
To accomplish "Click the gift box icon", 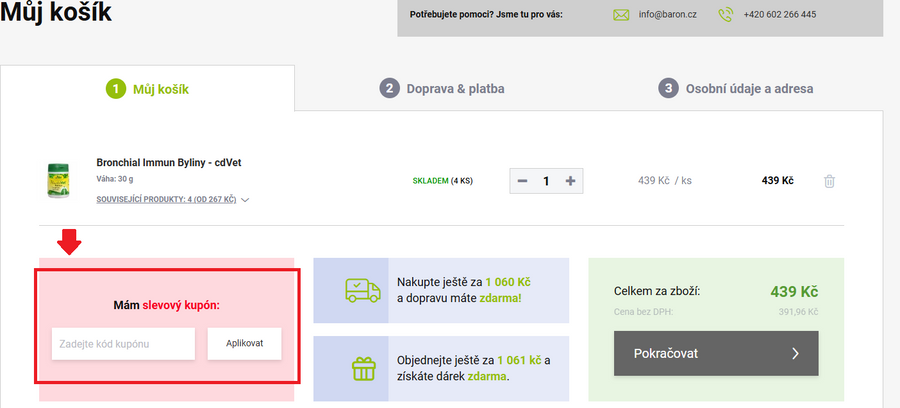I will 361,368.
